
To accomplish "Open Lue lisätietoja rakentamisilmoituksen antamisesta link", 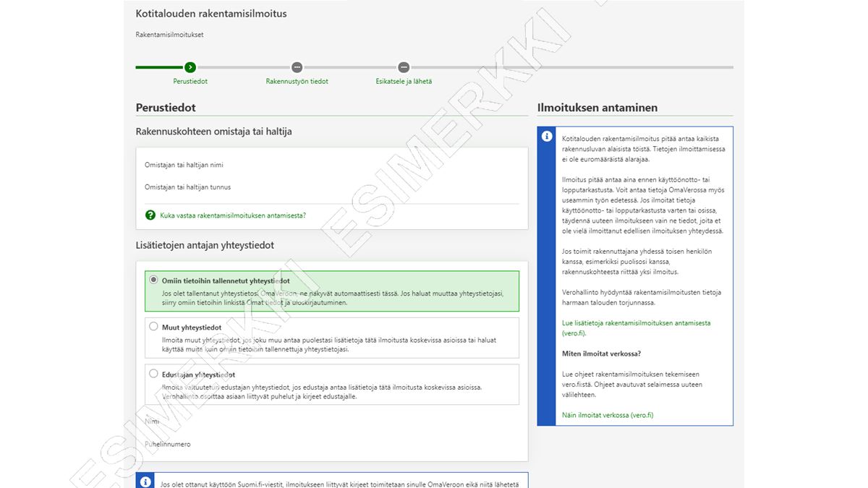I will (x=637, y=328).
